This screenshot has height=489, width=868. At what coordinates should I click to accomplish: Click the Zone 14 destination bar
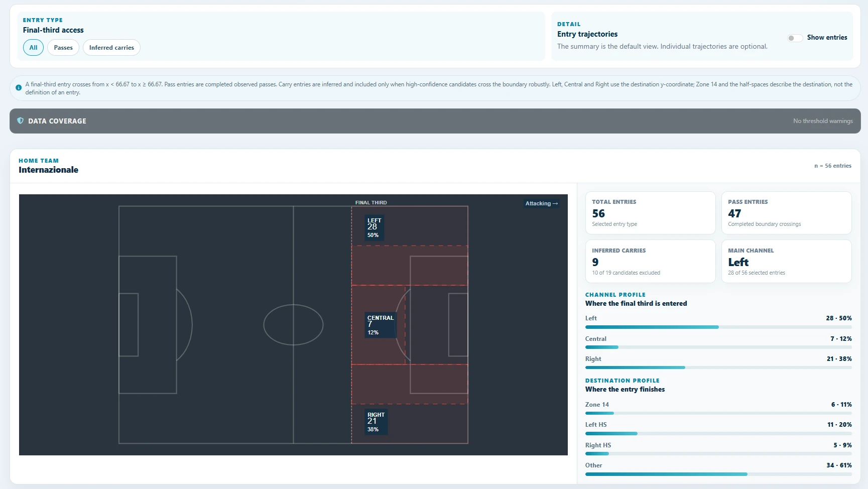coord(718,413)
